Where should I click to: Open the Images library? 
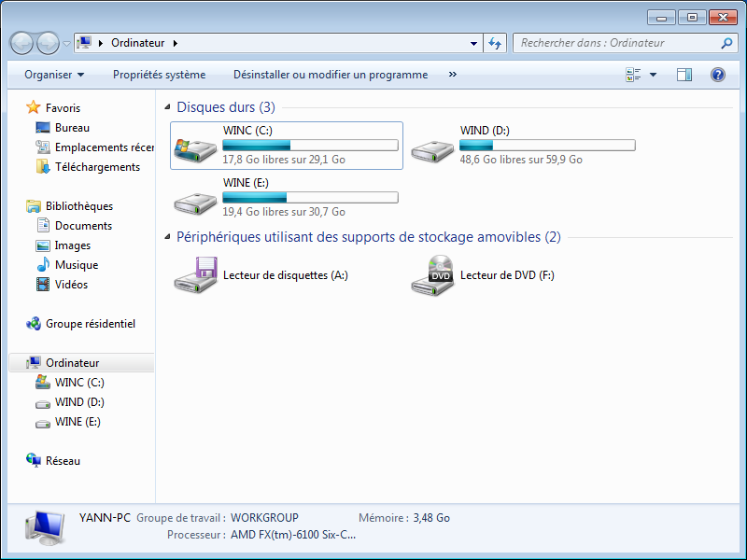[73, 245]
